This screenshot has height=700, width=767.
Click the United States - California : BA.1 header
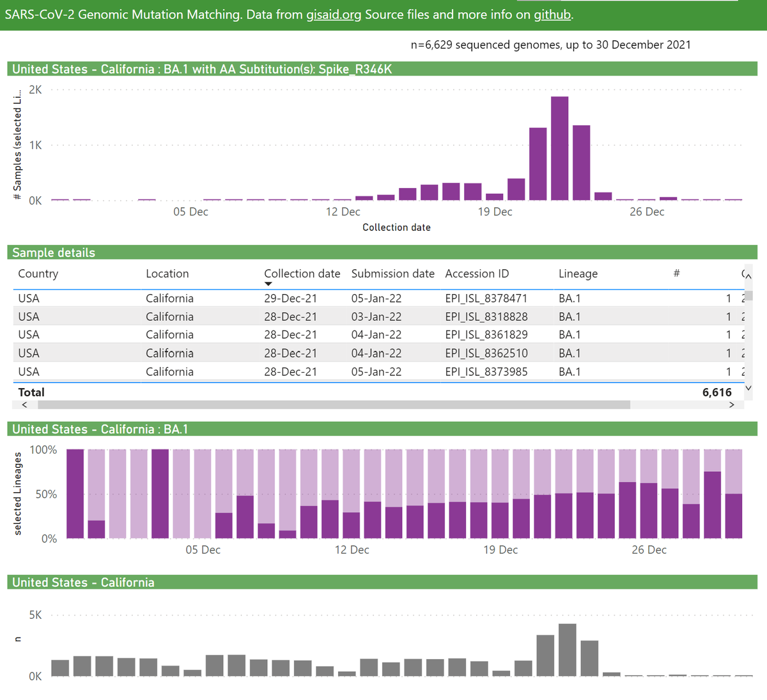tap(382, 429)
